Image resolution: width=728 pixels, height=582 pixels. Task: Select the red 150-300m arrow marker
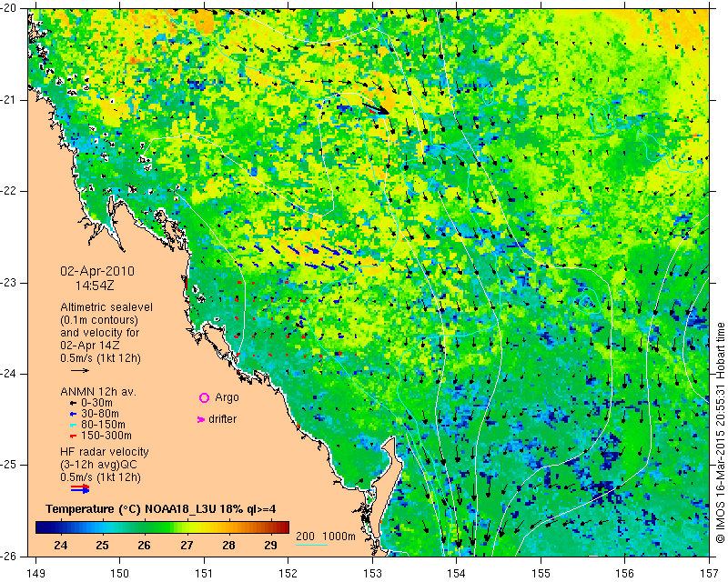pyautogui.click(x=73, y=436)
